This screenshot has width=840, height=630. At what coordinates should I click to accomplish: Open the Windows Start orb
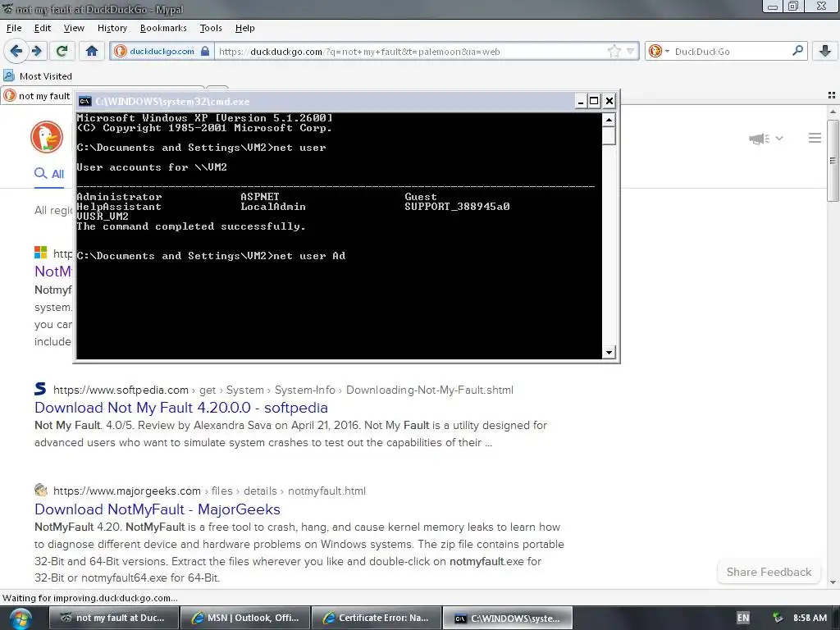(21, 619)
